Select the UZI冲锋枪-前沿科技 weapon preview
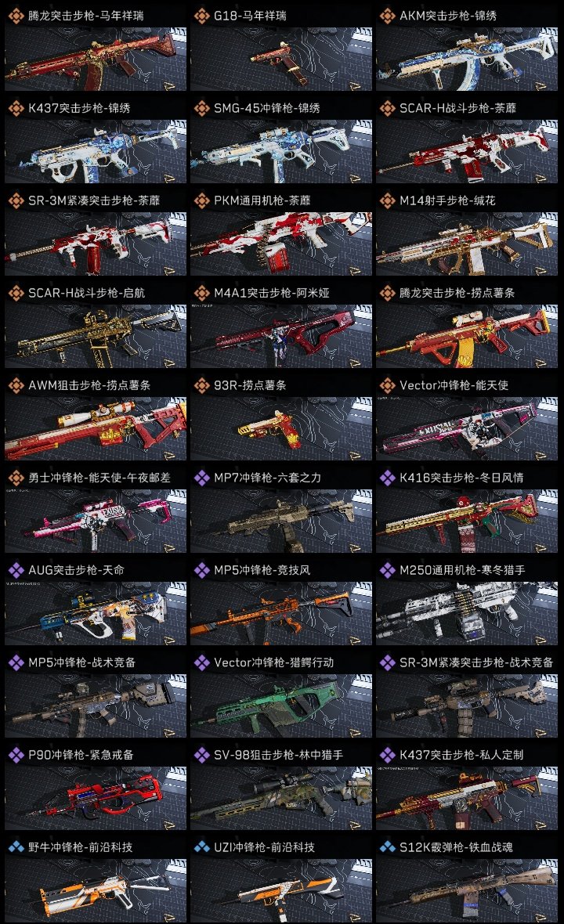 pyautogui.click(x=281, y=890)
